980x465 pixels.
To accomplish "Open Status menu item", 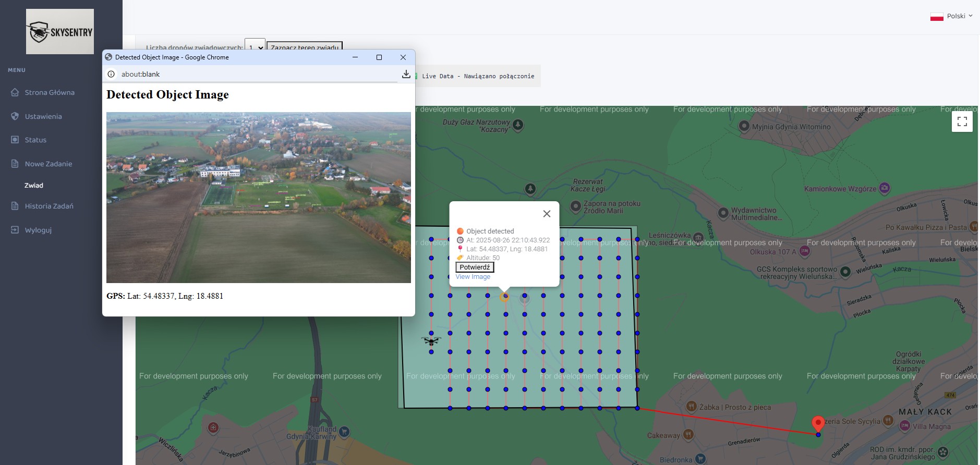I will click(x=35, y=140).
